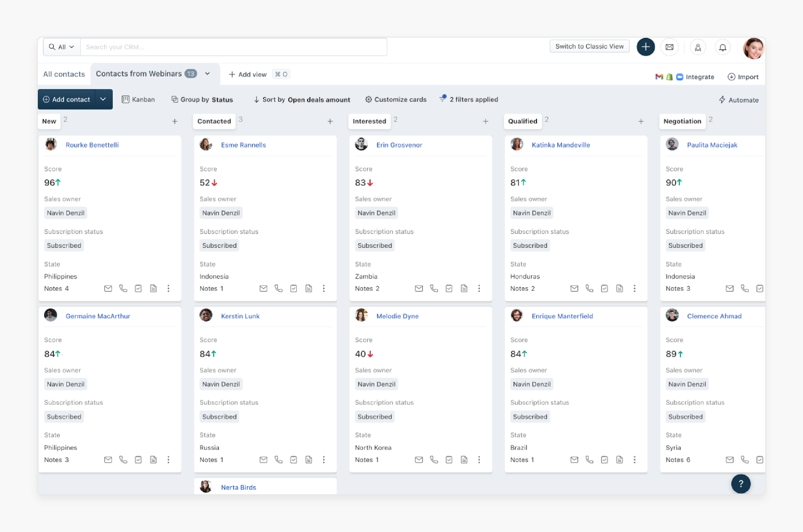Click Erin Grosvenor's avatar thumbnail
Viewport: 803px width, 532px height.
click(x=361, y=144)
